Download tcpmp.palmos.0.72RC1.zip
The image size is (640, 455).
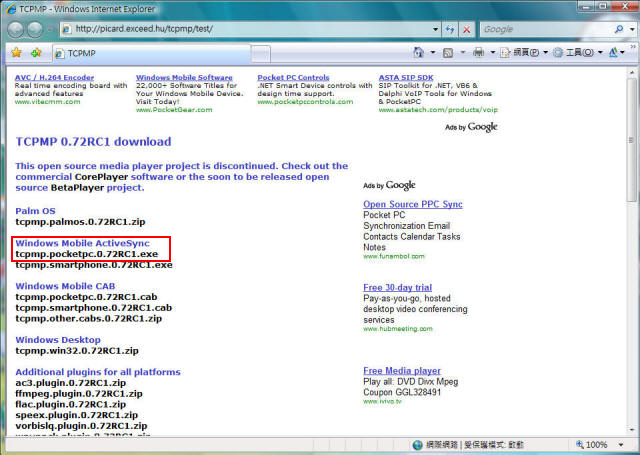click(80, 222)
